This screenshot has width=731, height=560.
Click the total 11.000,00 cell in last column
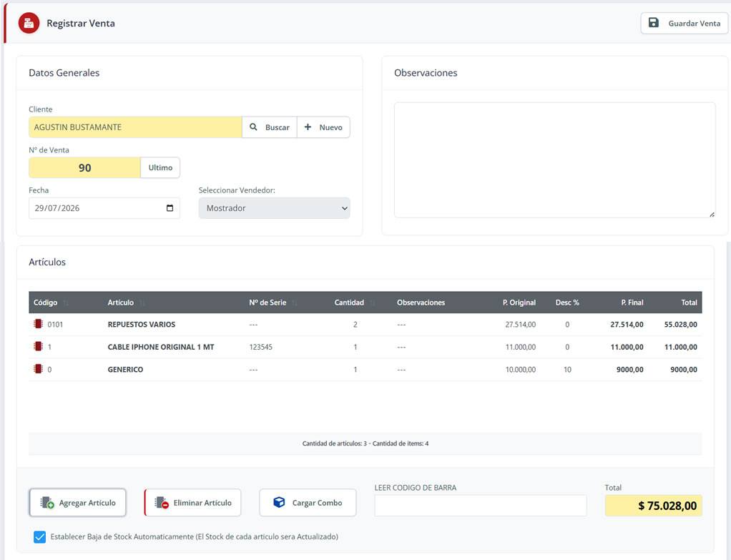tap(681, 347)
